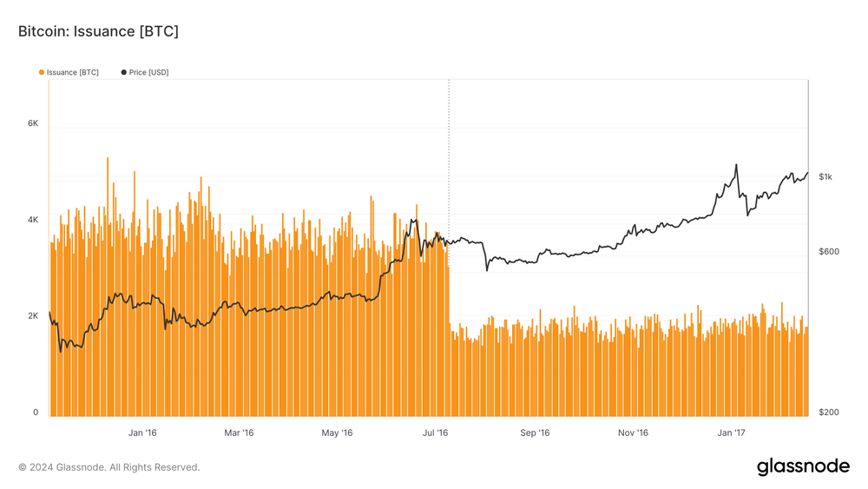
Task: Select the Mar '16 x-axis label
Action: [239, 433]
